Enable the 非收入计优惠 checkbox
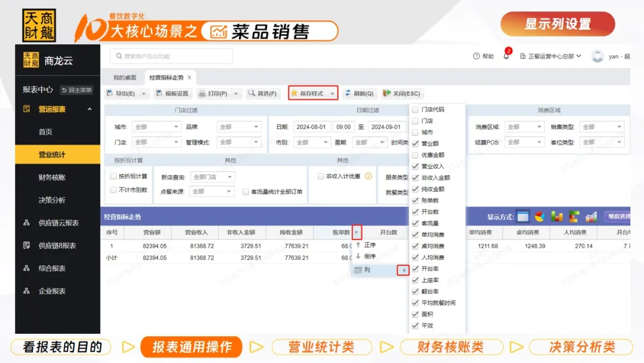This screenshot has width=644, height=363. [320, 176]
